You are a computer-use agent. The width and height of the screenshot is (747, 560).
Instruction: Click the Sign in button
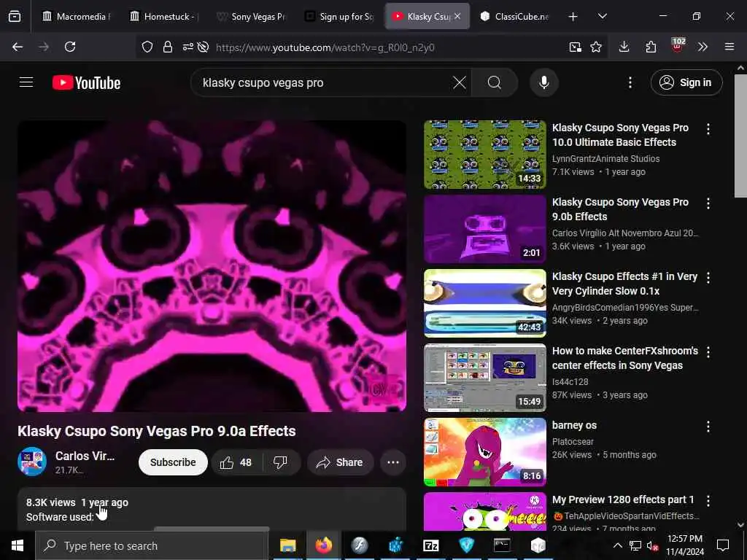(x=686, y=82)
